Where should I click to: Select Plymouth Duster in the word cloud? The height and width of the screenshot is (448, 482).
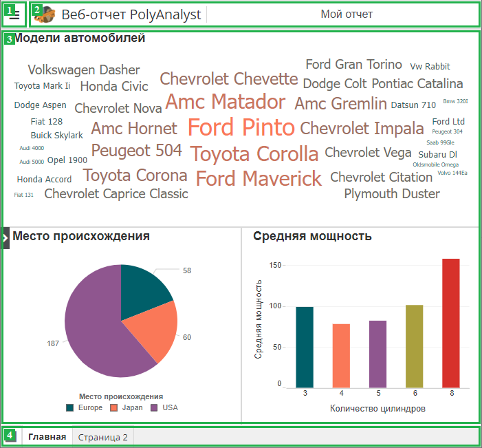[x=392, y=194]
